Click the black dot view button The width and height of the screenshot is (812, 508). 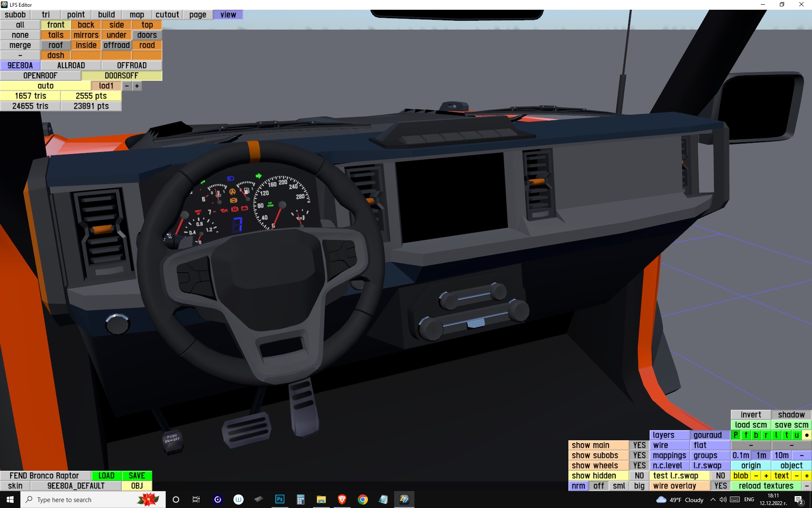click(807, 435)
